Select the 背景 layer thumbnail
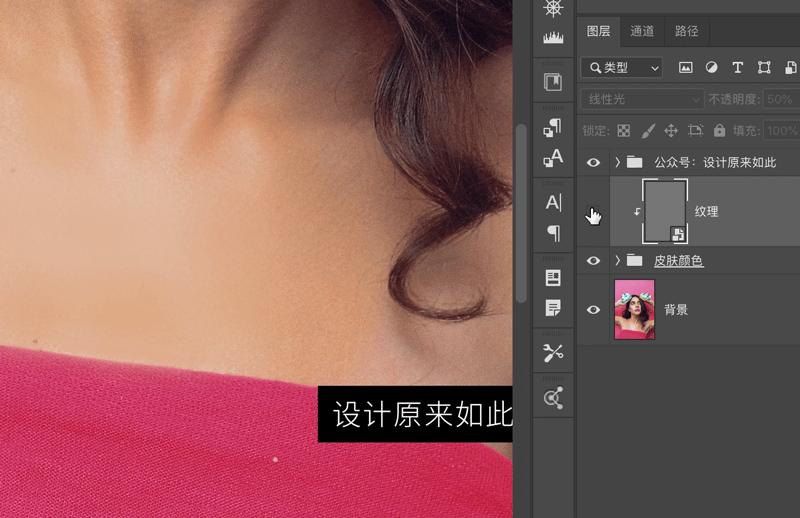This screenshot has height=518, width=800. click(634, 310)
